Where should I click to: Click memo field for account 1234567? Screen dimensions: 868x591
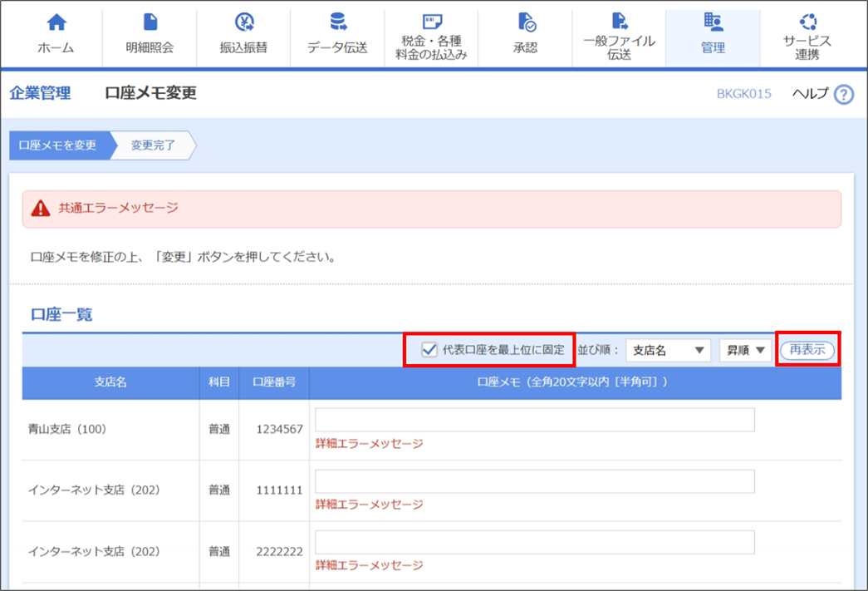(535, 420)
